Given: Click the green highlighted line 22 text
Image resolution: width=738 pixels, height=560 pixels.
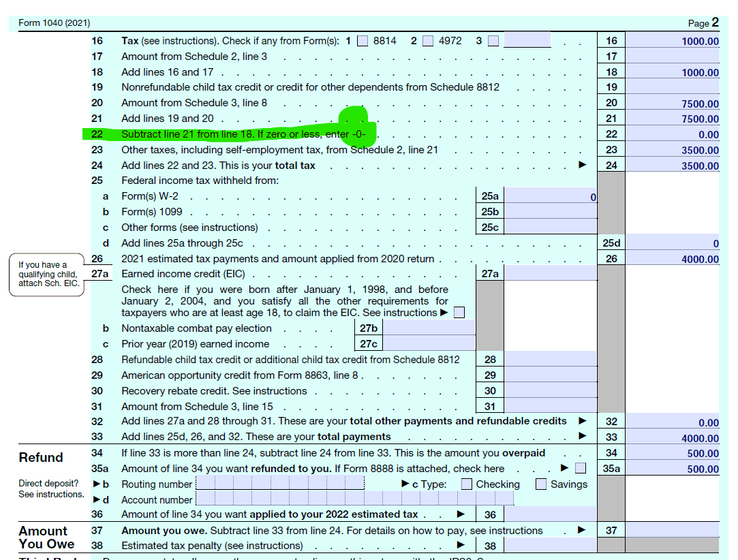Looking at the screenshot, I should pos(243,134).
